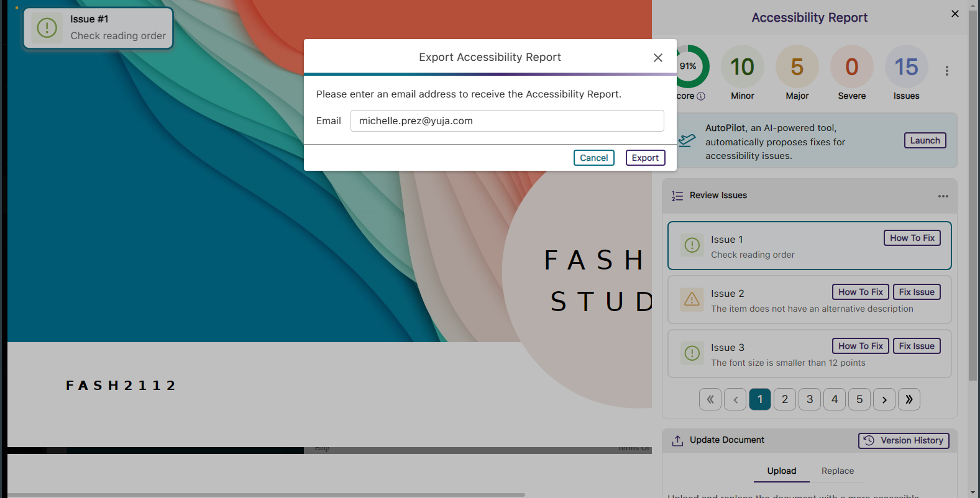This screenshot has width=980, height=498.
Task: Cancel the export report dialog
Action: point(593,158)
